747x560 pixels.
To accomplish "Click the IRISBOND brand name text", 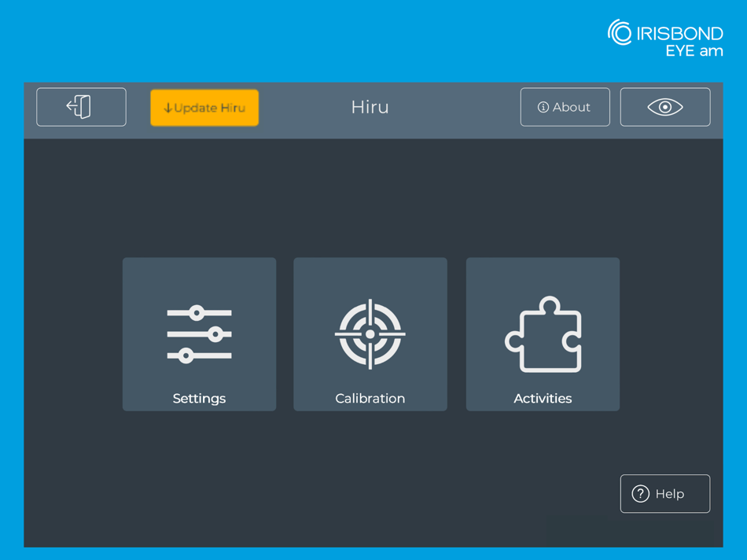I will click(680, 33).
